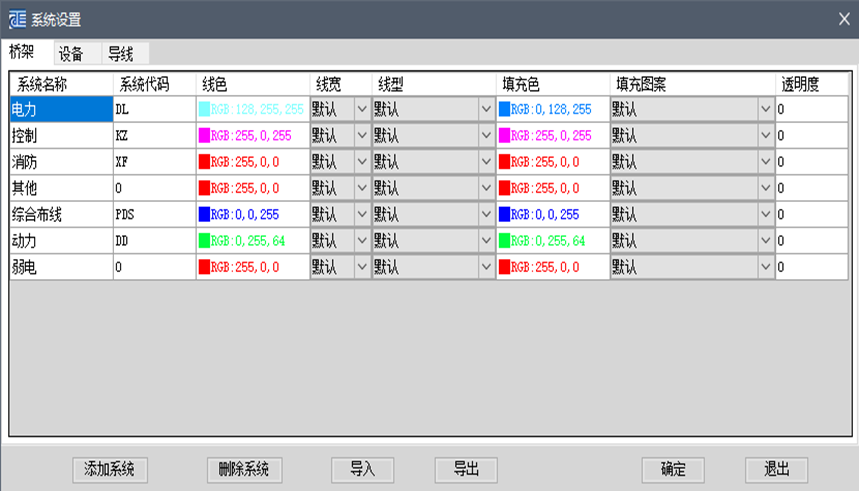The width and height of the screenshot is (859, 491).
Task: Click the app logo icon in title bar
Action: point(17,19)
